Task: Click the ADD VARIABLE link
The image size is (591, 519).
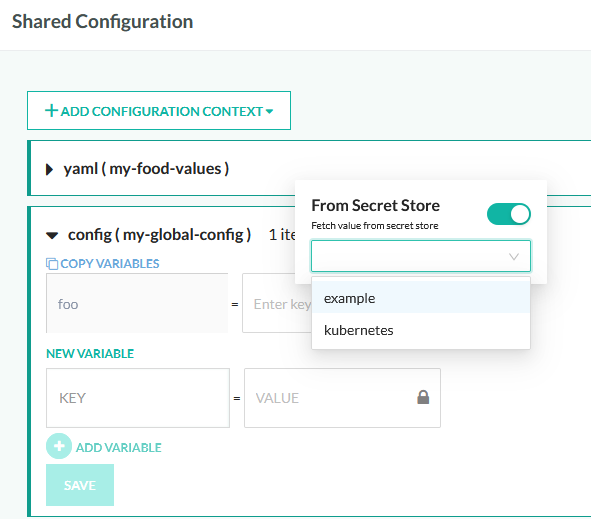Action: [118, 448]
